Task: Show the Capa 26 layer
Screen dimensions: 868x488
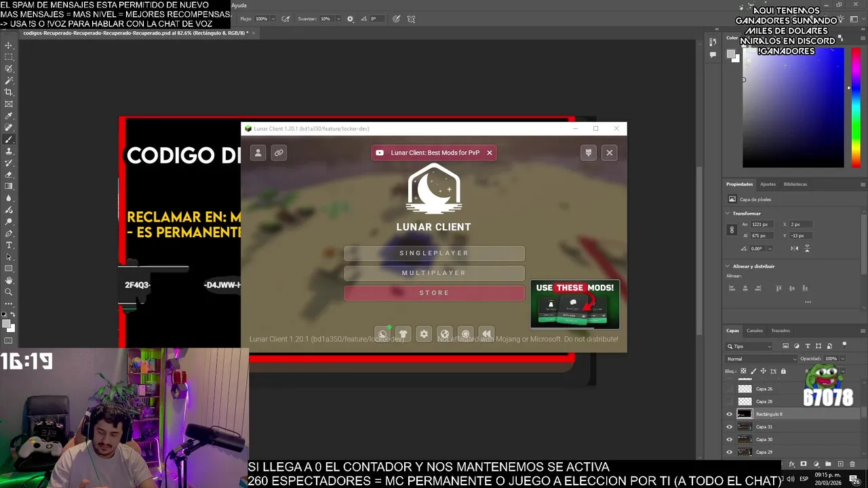Action: coord(730,389)
